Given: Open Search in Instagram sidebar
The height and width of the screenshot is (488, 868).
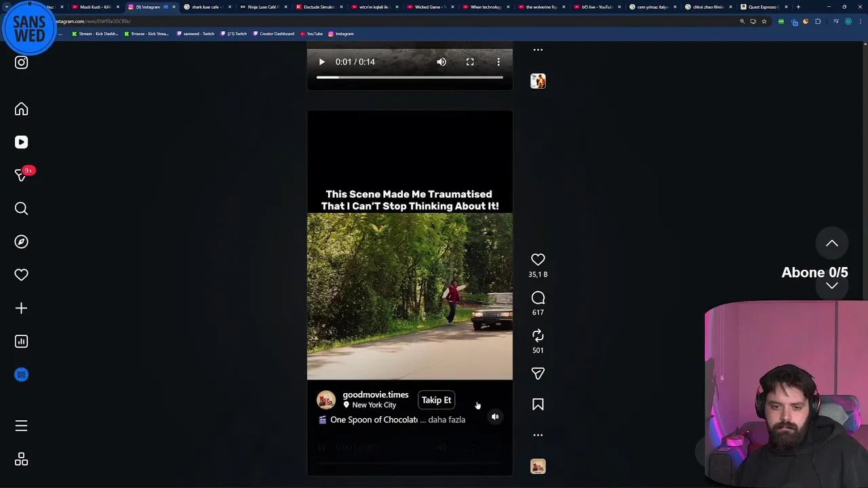Looking at the screenshot, I should 21,209.
